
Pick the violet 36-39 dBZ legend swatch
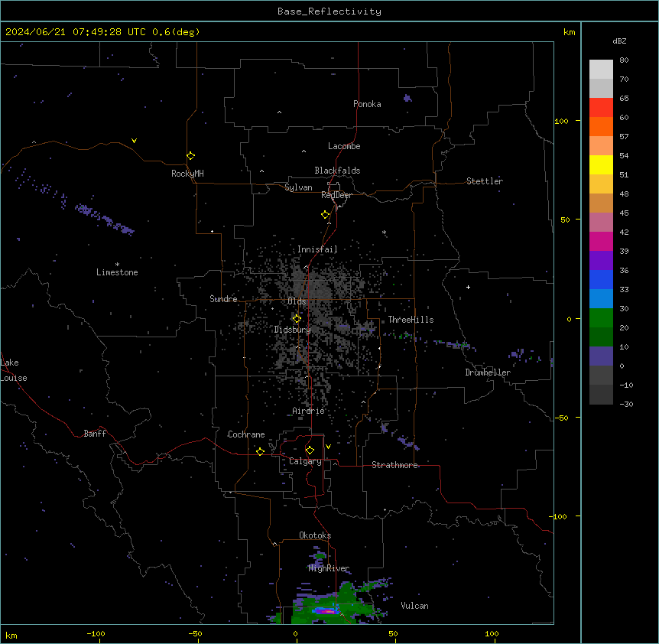pos(601,261)
